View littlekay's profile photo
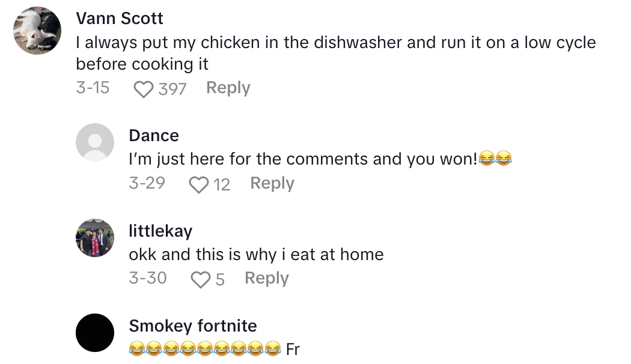Viewport: 631px width, 364px height. pos(95,238)
